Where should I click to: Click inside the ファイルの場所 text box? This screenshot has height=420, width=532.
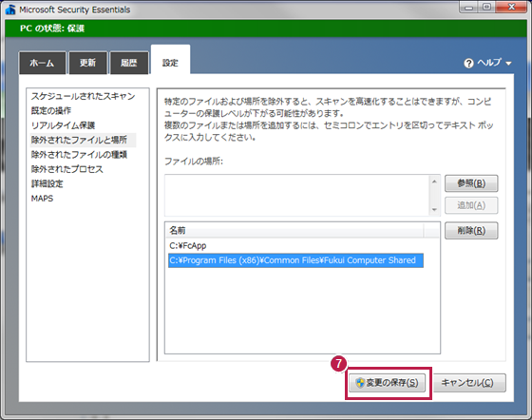click(296, 196)
